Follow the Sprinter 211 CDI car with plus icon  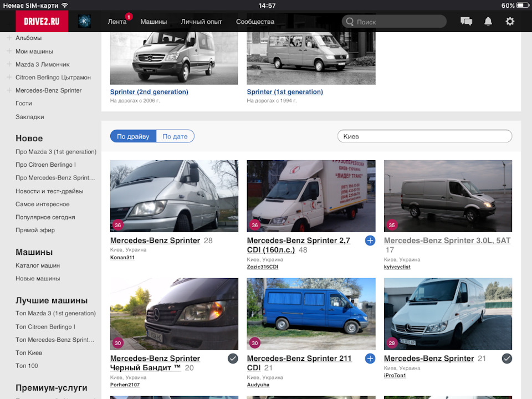(370, 359)
